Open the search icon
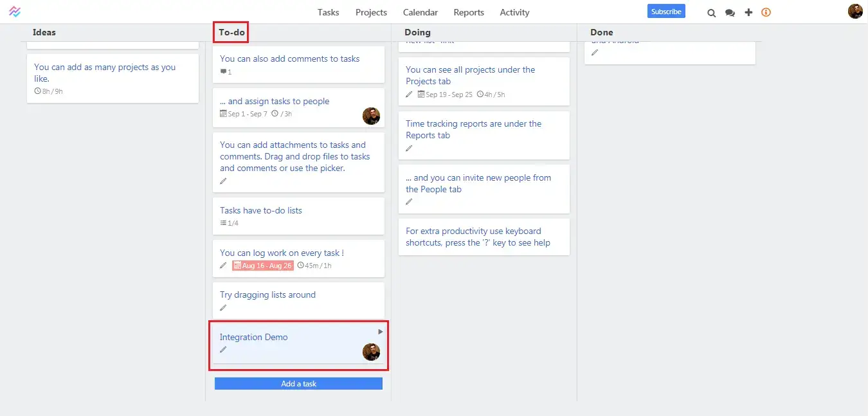Image resolution: width=868 pixels, height=416 pixels. tap(711, 12)
